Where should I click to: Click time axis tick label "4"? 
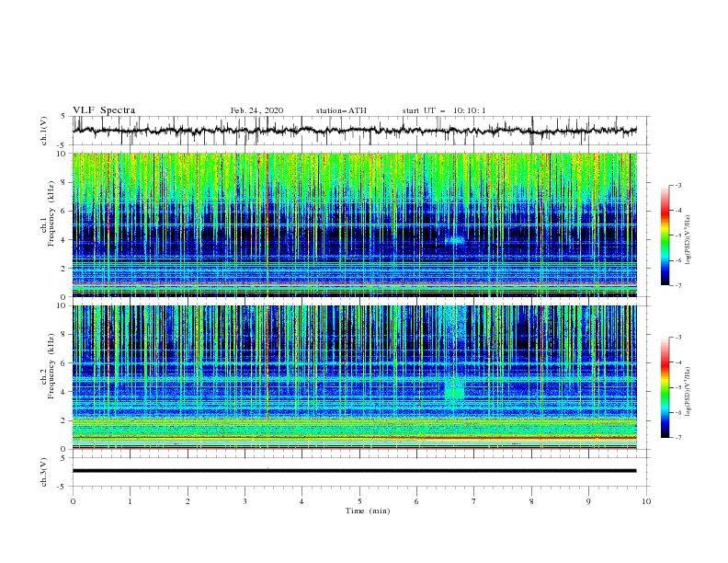point(301,501)
